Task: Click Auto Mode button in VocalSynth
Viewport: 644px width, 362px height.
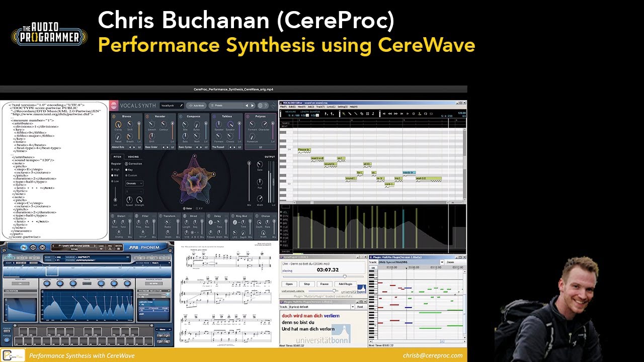Action: 196,106
